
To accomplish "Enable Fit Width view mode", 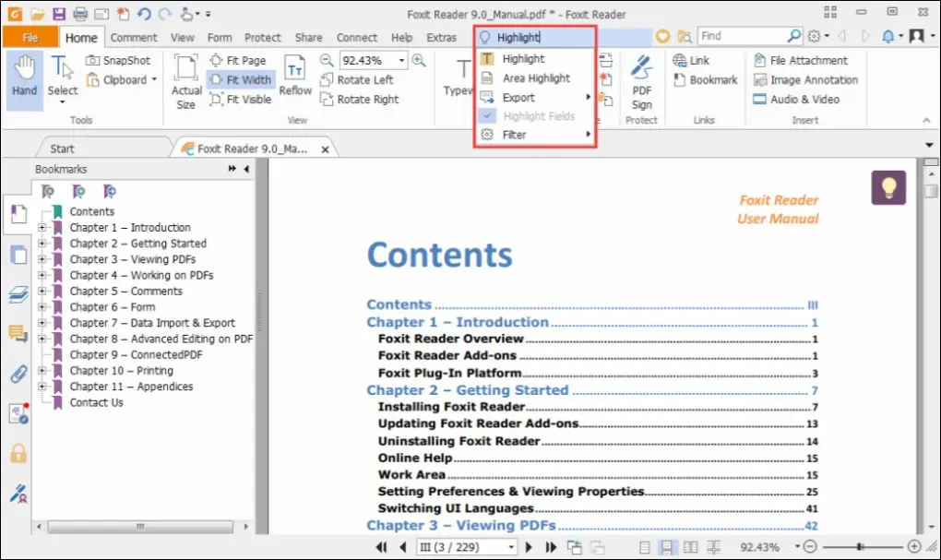I will [241, 79].
